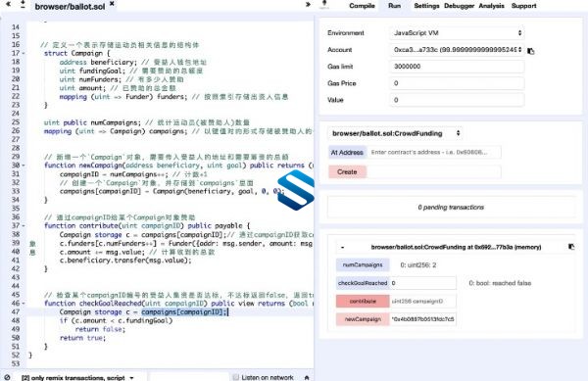Copy the deployed CrowdFunding instance address
Image resolution: width=588 pixels, height=381 pixels.
[x=570, y=247]
